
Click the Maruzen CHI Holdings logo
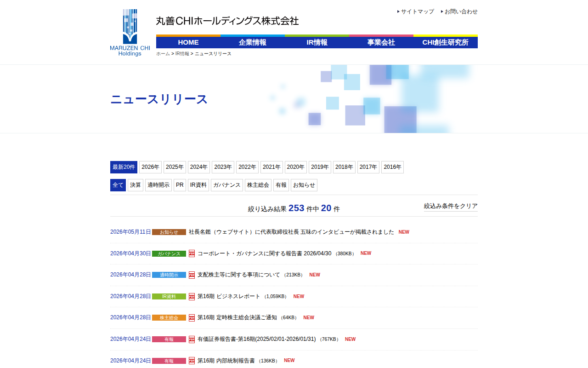[x=130, y=33]
